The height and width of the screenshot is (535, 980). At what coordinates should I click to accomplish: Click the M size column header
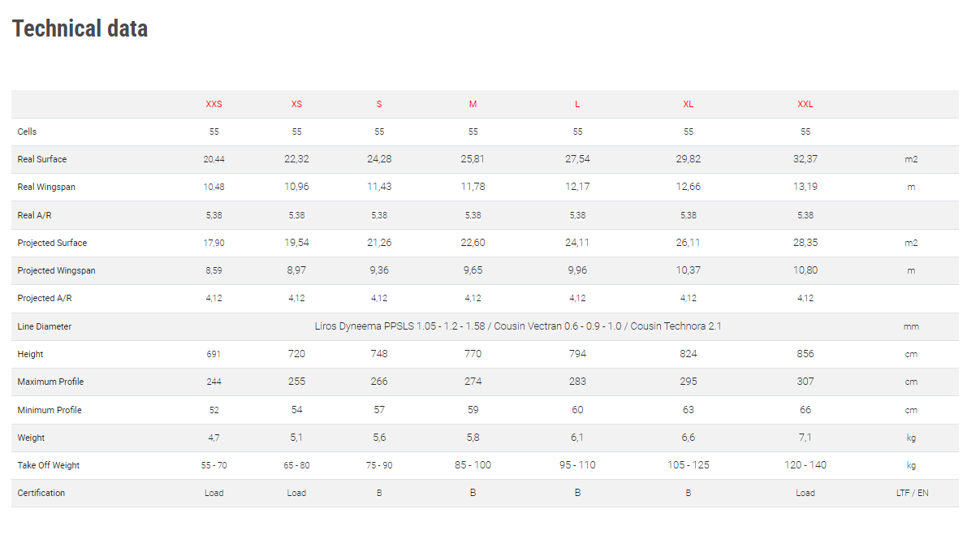pos(473,104)
